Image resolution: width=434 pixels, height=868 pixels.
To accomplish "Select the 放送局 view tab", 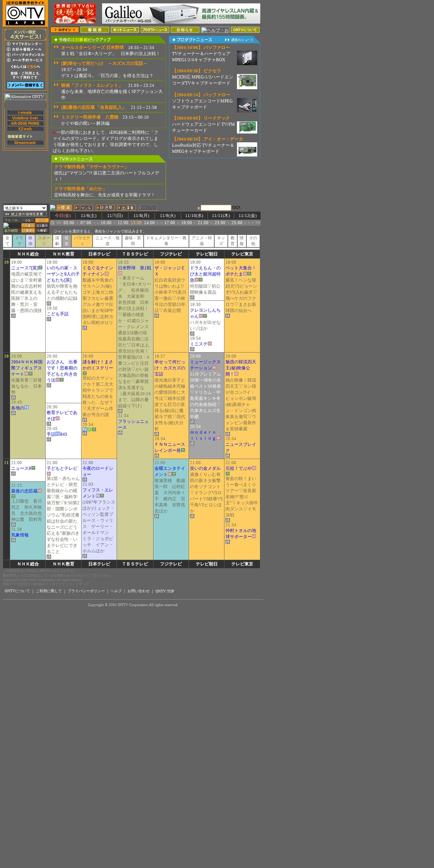I will point(105,208).
